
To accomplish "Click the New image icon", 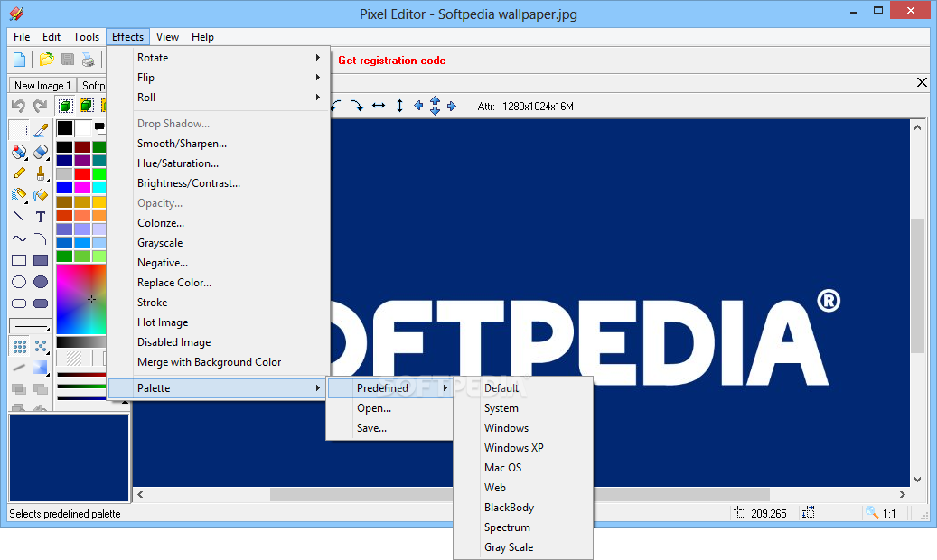I will [x=20, y=60].
